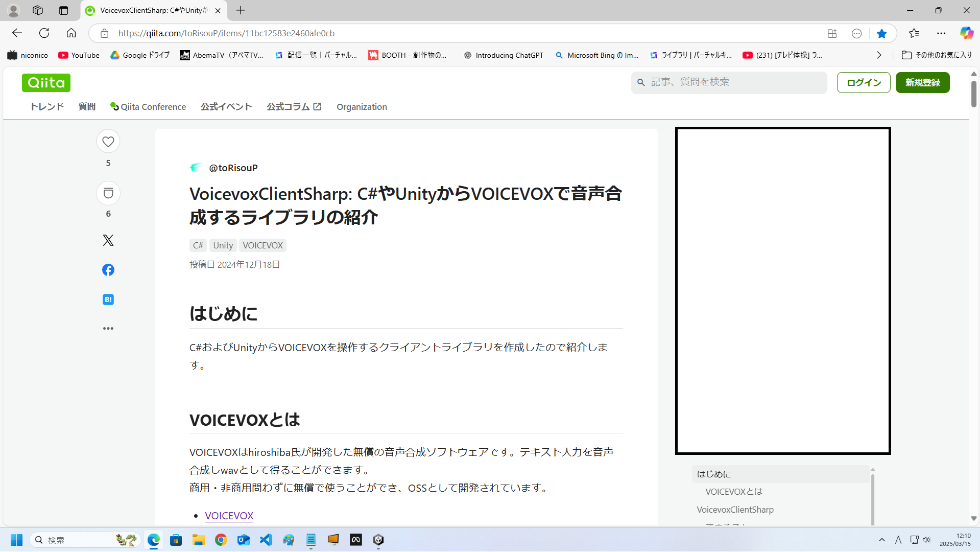Image resolution: width=980 pixels, height=552 pixels.
Task: Open the 公式コラム external link tab
Action: click(294, 107)
